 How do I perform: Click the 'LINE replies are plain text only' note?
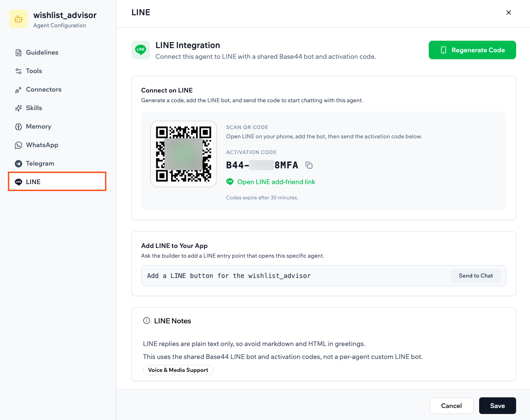254,344
